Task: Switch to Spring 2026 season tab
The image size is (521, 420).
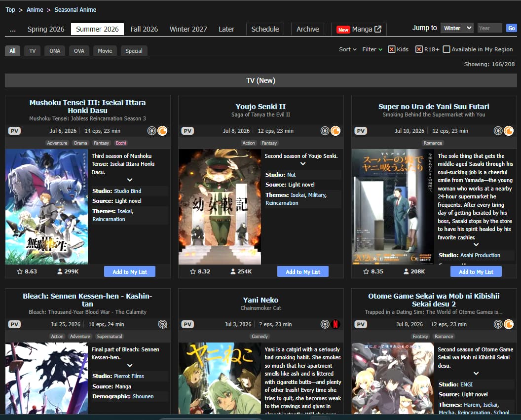Action: [x=46, y=29]
